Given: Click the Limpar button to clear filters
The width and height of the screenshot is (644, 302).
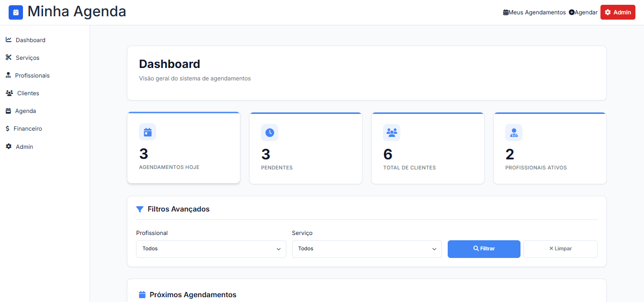Looking at the screenshot, I should click(x=560, y=249).
